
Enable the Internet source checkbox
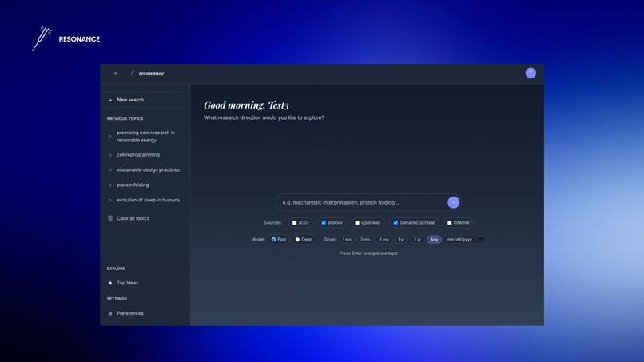tap(449, 223)
